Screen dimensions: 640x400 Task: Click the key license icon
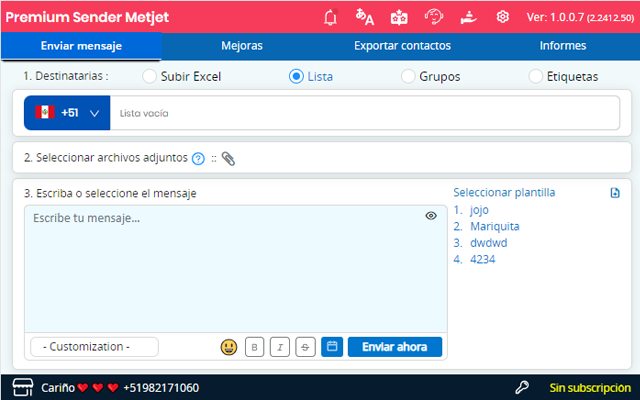(522, 387)
